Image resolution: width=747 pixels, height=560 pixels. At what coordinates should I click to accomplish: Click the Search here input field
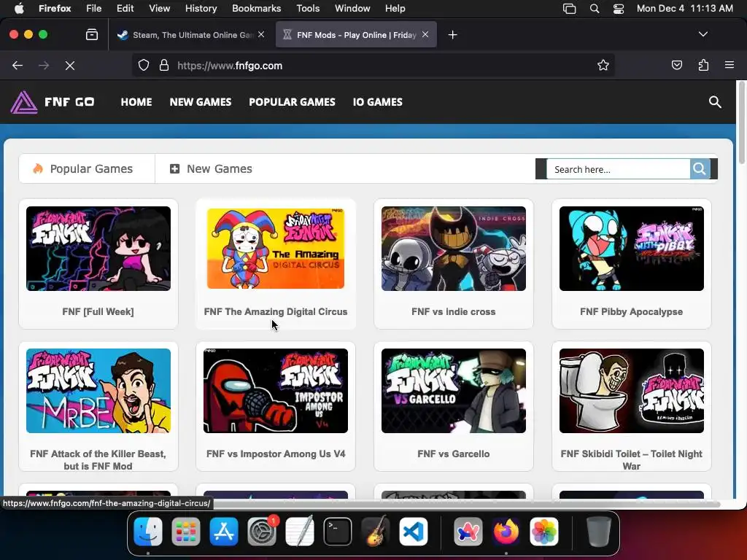point(618,169)
